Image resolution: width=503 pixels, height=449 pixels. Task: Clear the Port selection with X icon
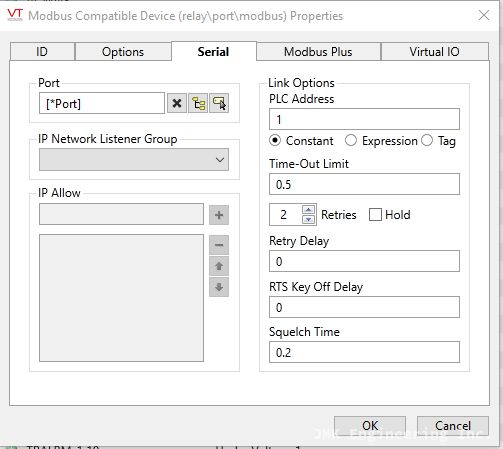coord(177,103)
